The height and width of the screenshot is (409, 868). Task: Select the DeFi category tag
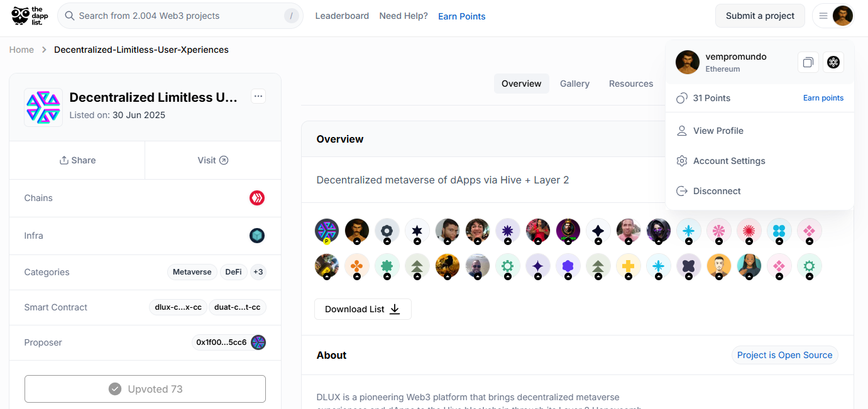(234, 272)
